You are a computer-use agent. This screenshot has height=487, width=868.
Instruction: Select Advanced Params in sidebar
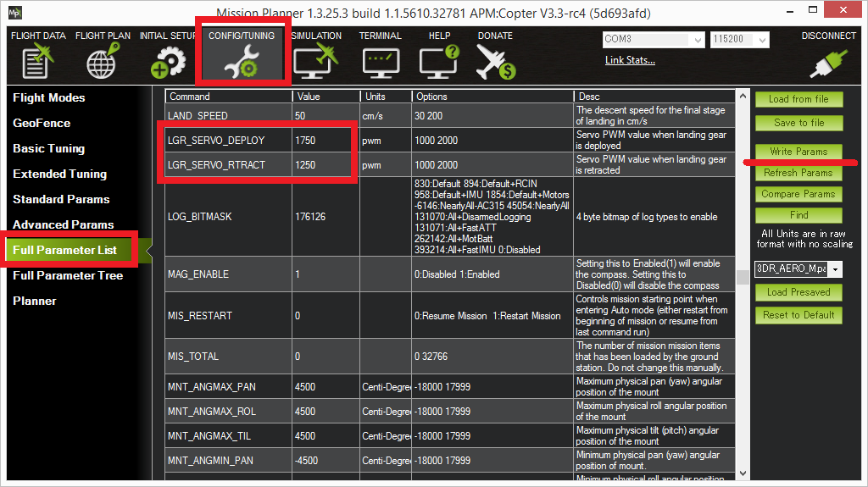pos(63,224)
